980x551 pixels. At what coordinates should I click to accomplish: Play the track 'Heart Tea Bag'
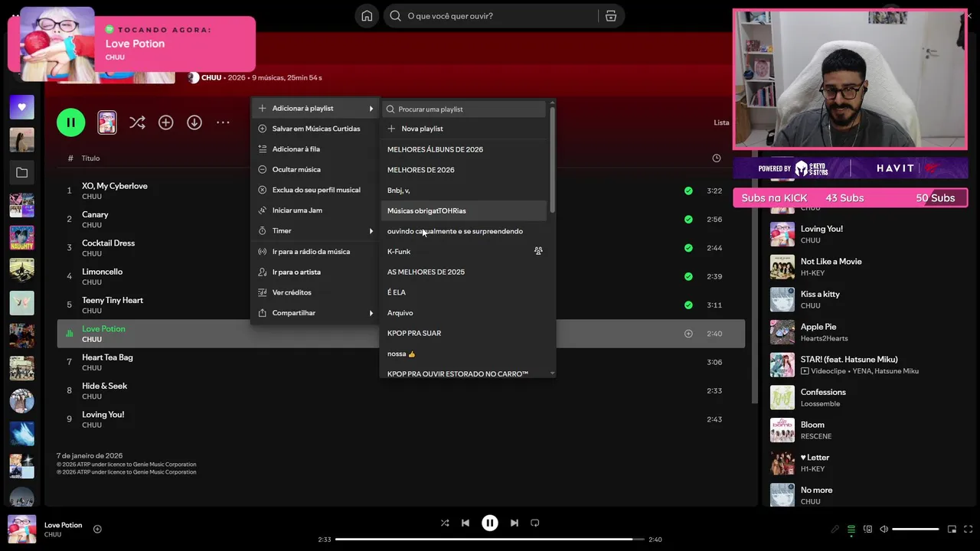point(400,362)
